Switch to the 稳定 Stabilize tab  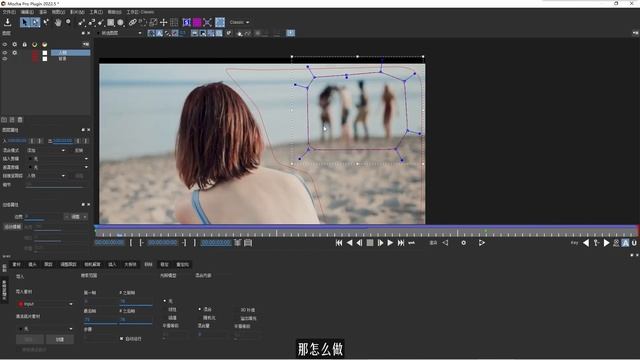[x=164, y=264]
